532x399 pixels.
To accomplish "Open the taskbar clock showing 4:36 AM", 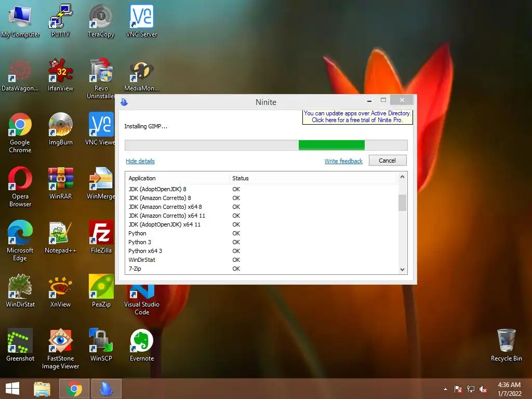I will click(x=509, y=389).
